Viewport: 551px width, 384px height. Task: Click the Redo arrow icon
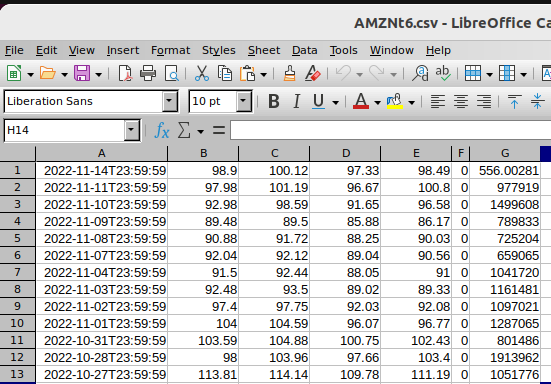click(377, 74)
